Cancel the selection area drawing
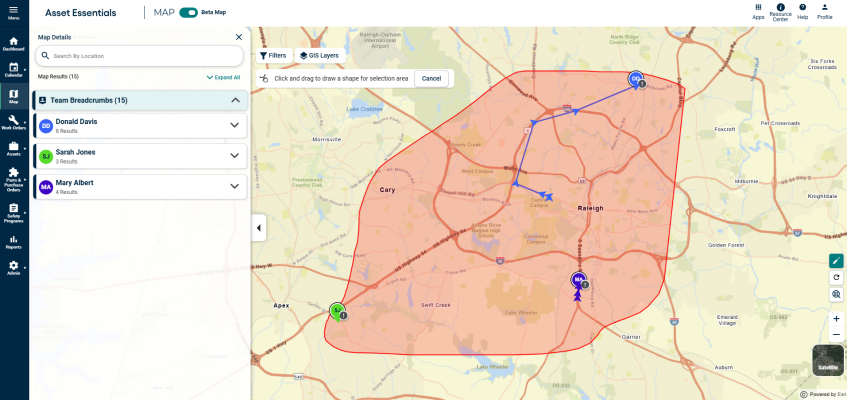This screenshot has width=847, height=400. (x=431, y=78)
